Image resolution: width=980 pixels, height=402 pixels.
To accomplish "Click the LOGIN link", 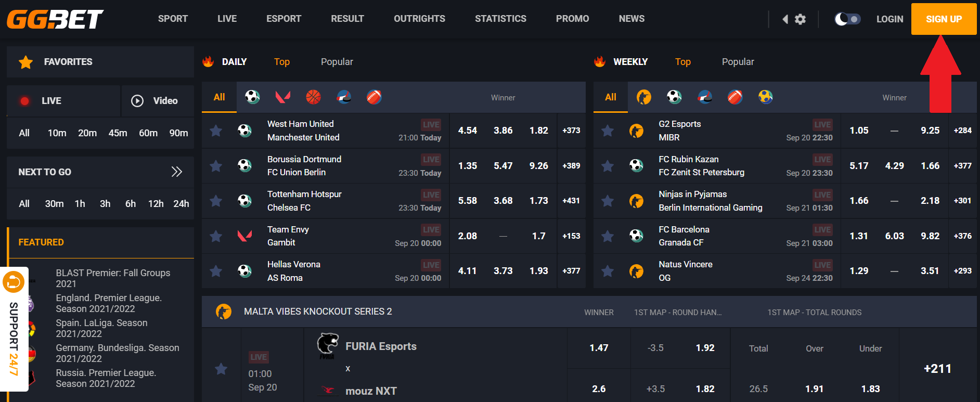I will point(890,19).
